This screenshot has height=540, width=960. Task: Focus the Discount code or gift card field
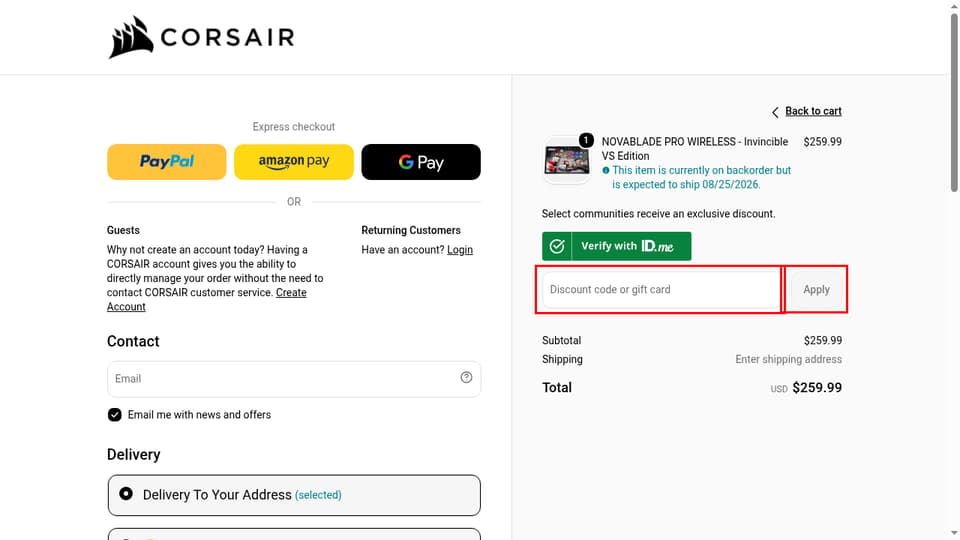coord(661,290)
